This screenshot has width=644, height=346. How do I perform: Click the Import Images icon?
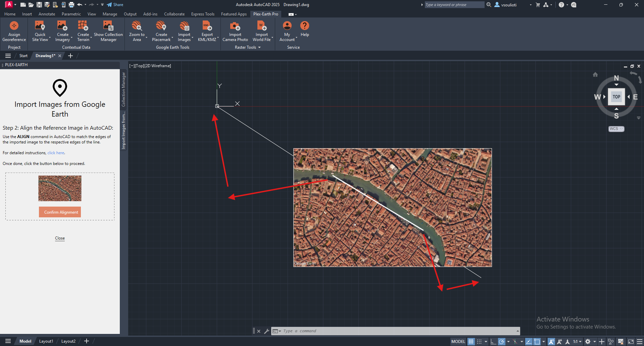pyautogui.click(x=184, y=26)
